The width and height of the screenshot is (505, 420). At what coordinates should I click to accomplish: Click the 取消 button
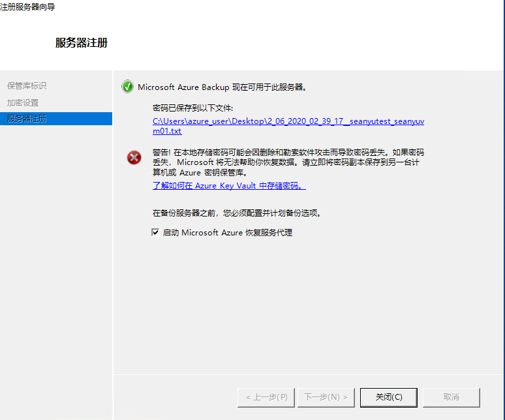(x=451, y=397)
